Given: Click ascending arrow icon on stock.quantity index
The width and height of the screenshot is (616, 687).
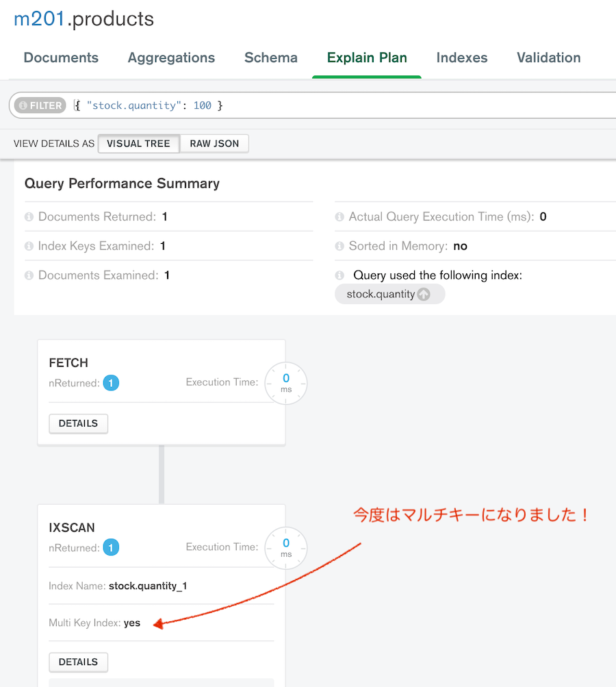Looking at the screenshot, I should click(424, 294).
